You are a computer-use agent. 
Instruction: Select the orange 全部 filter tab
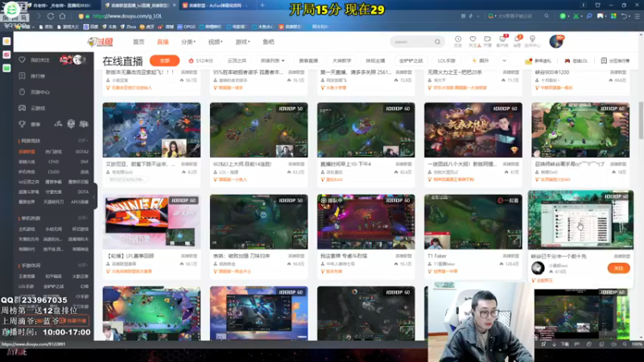pos(164,61)
